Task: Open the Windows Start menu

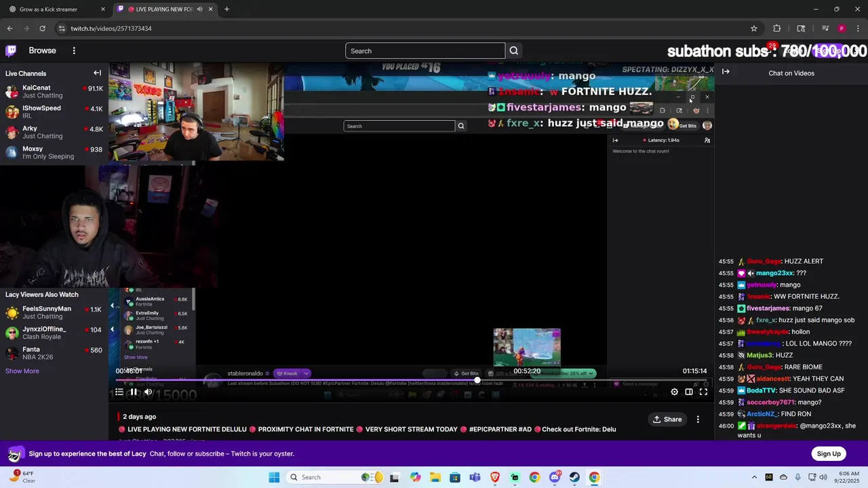Action: point(274,477)
